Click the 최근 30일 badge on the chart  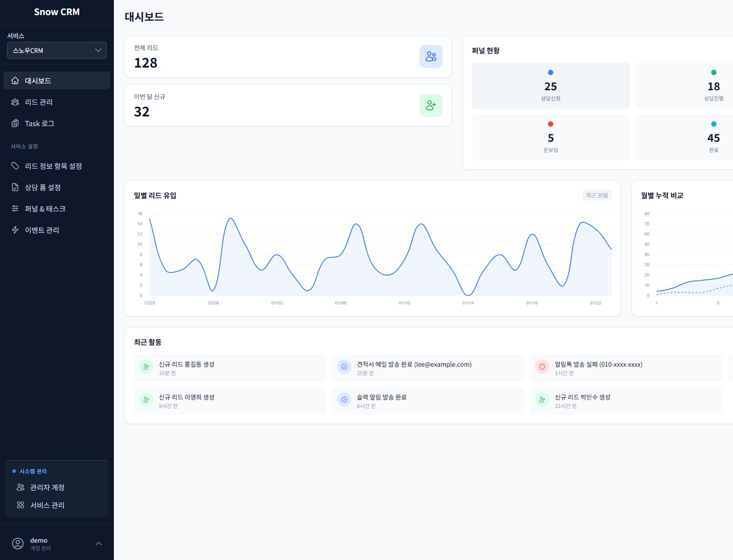click(x=597, y=195)
